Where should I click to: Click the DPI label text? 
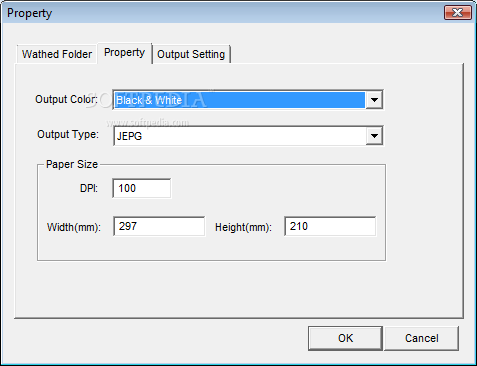(89, 188)
